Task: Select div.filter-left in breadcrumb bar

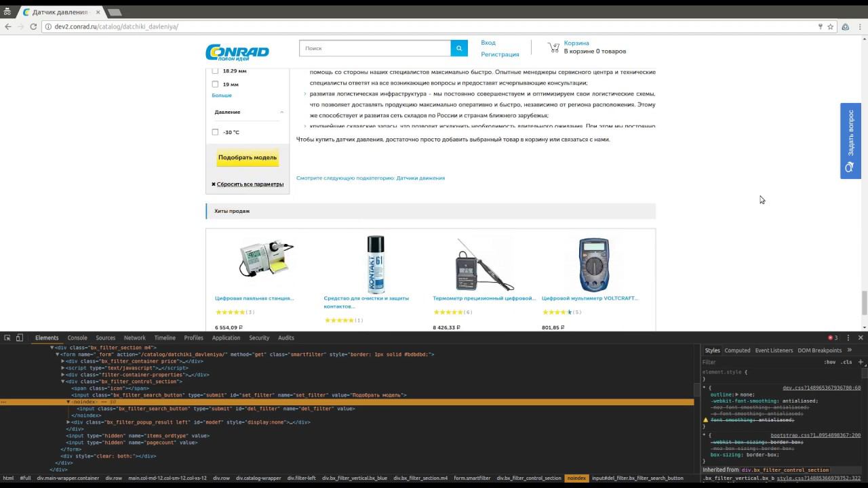Action: point(300,479)
